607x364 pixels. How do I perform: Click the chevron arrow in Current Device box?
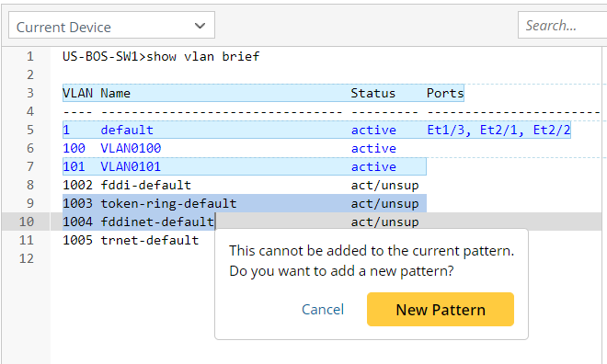(x=200, y=26)
